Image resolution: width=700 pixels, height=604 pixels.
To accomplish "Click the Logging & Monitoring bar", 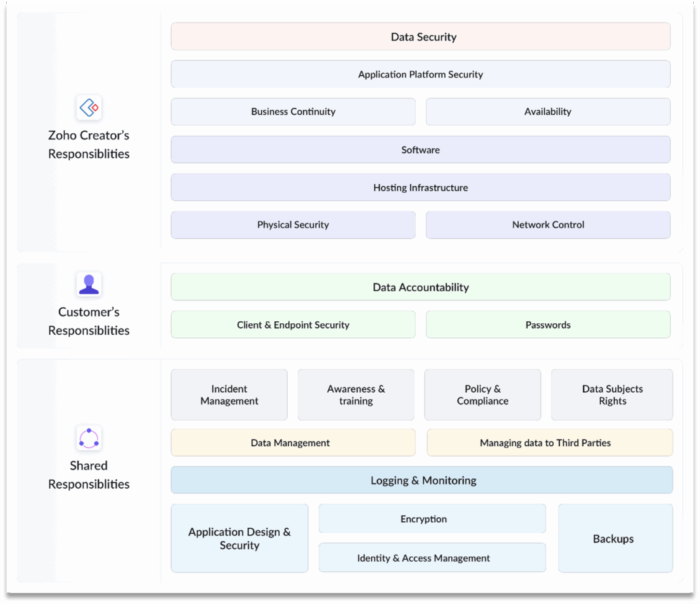I will tap(422, 480).
